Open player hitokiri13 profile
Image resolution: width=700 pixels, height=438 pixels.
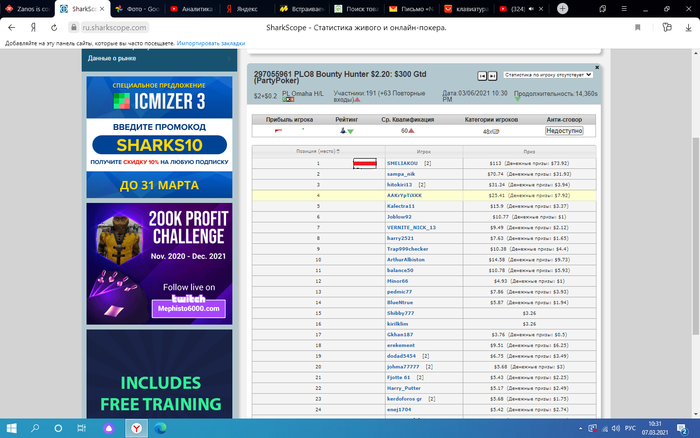[399, 185]
